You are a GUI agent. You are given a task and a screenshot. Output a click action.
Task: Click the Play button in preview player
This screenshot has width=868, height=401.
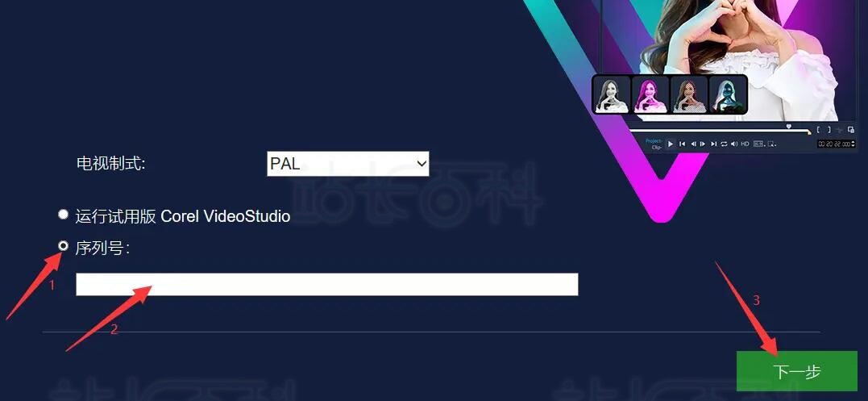(671, 144)
